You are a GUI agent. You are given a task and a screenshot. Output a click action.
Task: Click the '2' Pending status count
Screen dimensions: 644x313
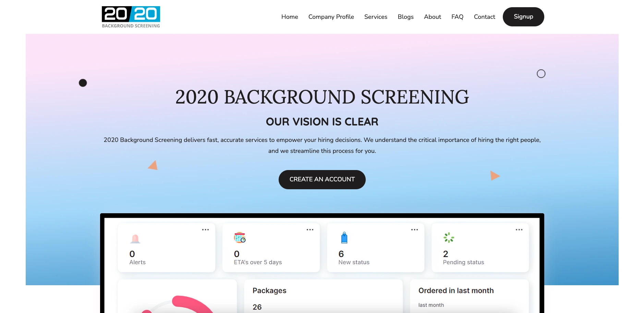pos(446,254)
